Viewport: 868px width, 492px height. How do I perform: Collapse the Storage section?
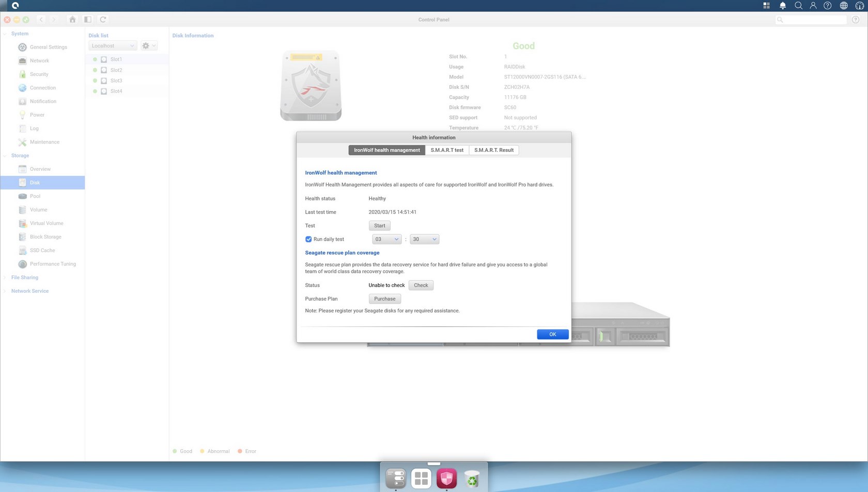point(5,155)
